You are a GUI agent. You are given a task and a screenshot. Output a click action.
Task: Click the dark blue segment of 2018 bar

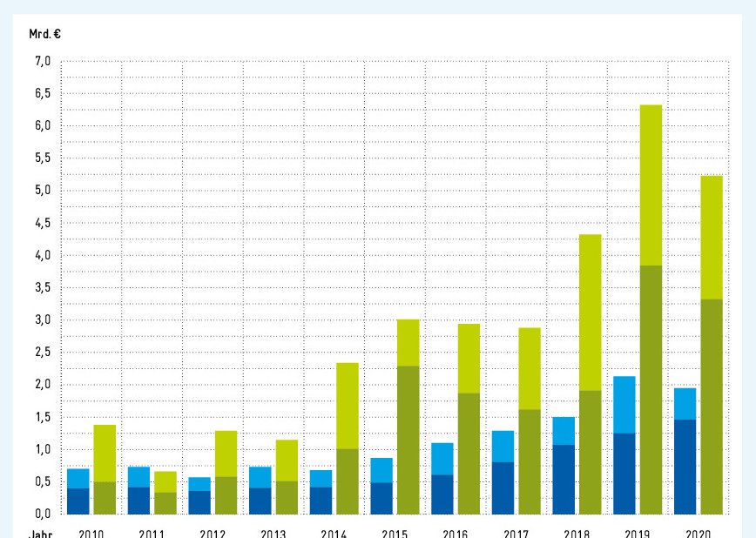[564, 479]
